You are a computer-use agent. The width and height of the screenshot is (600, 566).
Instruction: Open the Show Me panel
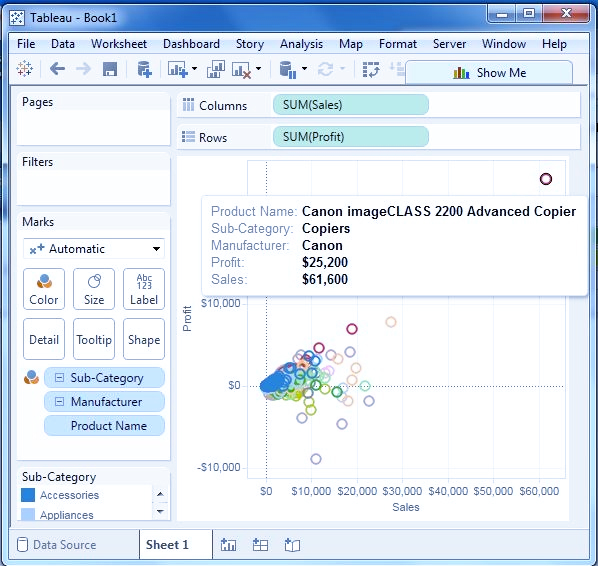pos(489,73)
